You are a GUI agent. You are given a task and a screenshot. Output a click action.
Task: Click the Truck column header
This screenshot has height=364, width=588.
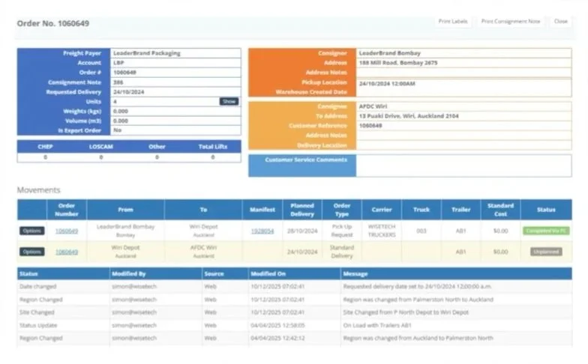coord(421,210)
